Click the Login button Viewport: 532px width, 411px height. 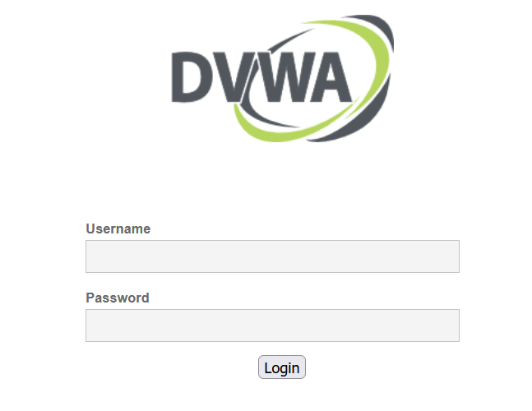282,367
